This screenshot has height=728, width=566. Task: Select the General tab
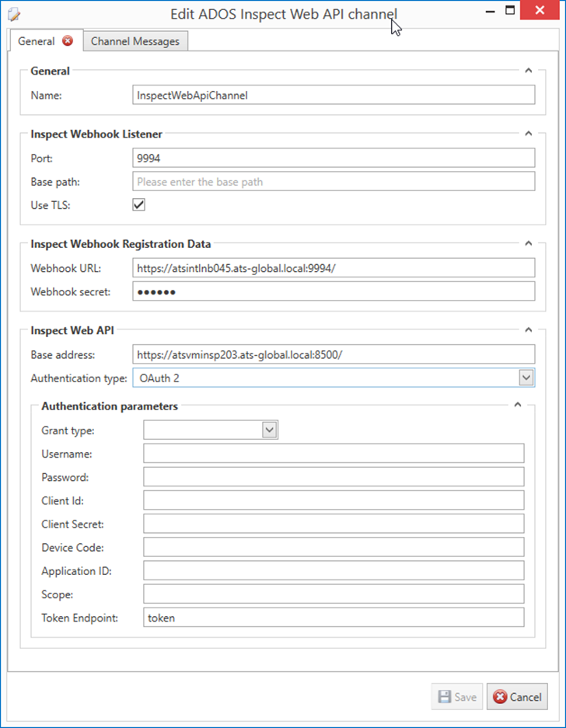(x=46, y=41)
